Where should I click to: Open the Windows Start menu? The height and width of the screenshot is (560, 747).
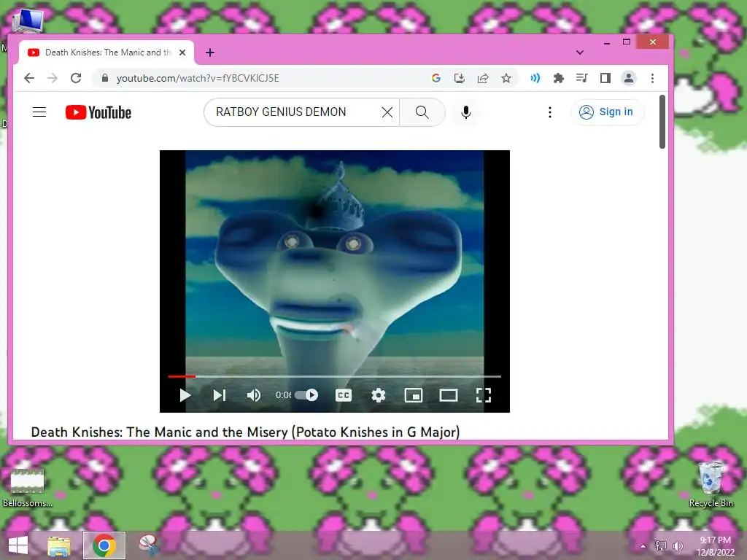pos(18,545)
